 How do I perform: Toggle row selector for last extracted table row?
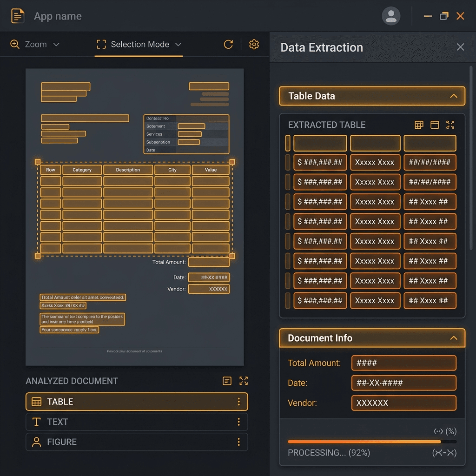288,301
